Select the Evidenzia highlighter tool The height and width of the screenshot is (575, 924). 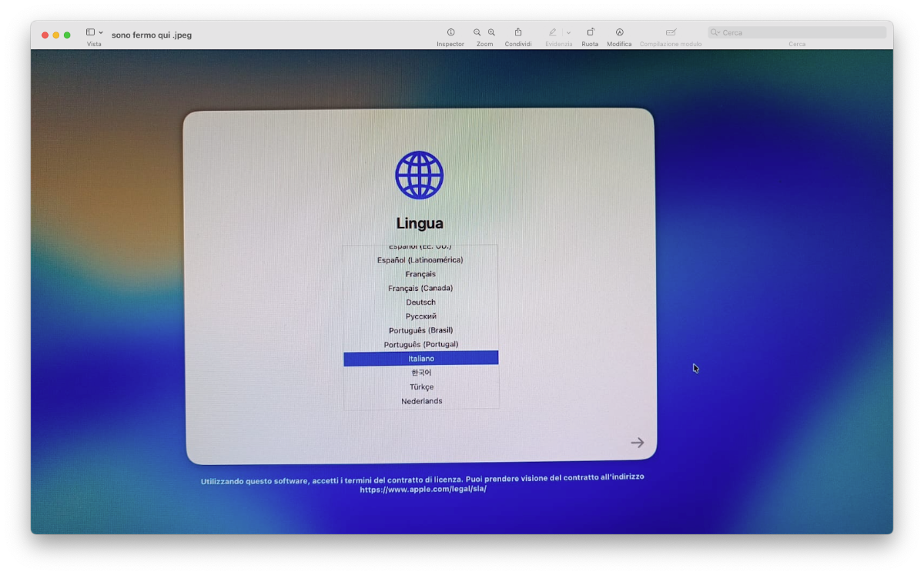tap(552, 32)
